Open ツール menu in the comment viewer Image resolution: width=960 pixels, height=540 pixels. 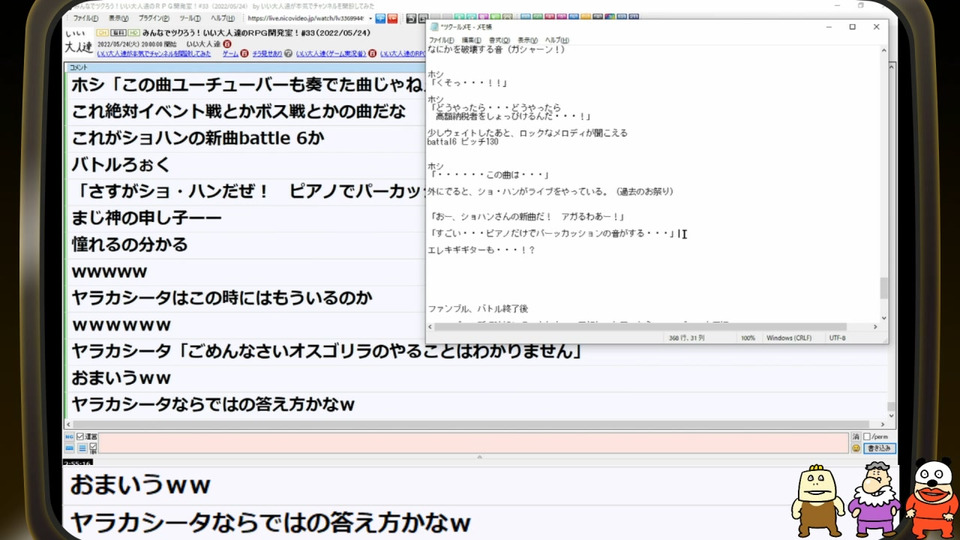[x=190, y=18]
